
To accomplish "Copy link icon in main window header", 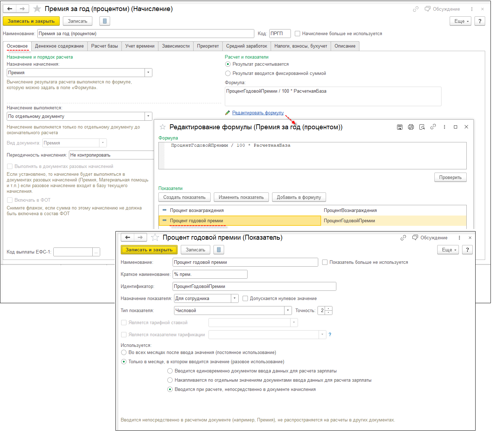I will [416, 9].
